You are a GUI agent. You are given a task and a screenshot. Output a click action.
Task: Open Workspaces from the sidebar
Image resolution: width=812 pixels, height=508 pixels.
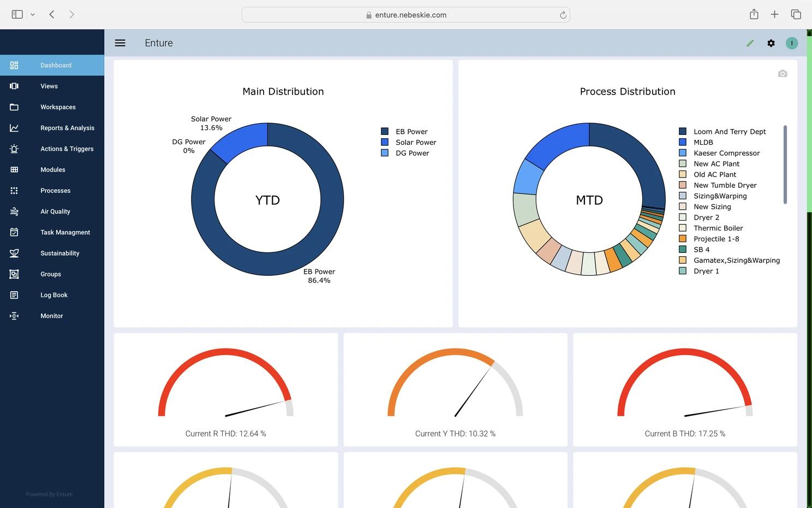pyautogui.click(x=52, y=107)
